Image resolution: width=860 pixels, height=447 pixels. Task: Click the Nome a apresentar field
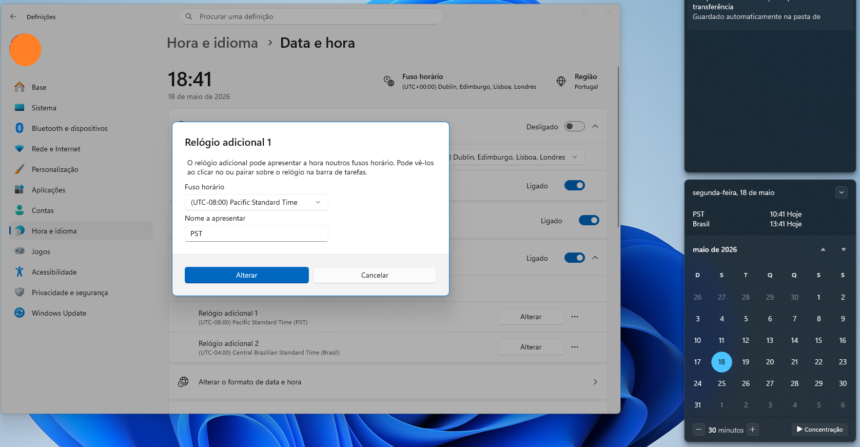click(256, 234)
